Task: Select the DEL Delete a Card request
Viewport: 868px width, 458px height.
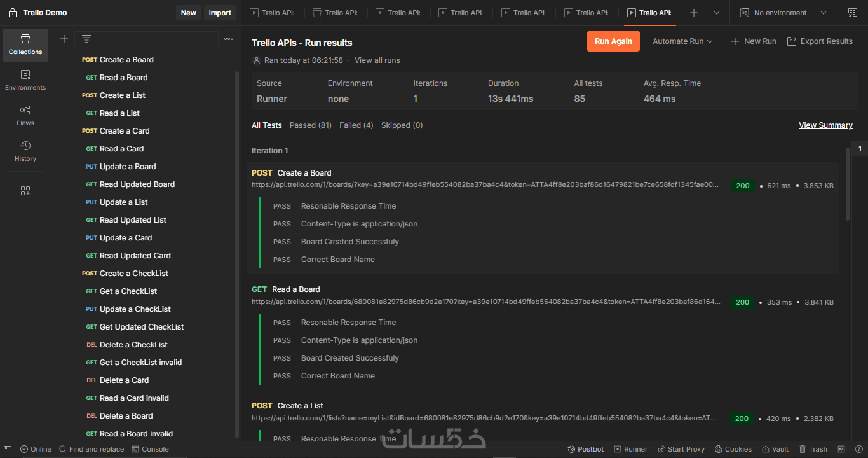Action: click(118, 380)
